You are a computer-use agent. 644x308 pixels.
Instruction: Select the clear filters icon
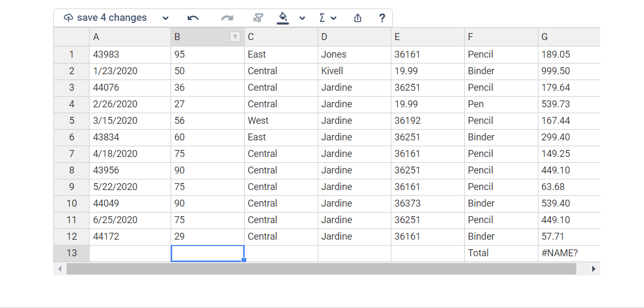pos(257,17)
